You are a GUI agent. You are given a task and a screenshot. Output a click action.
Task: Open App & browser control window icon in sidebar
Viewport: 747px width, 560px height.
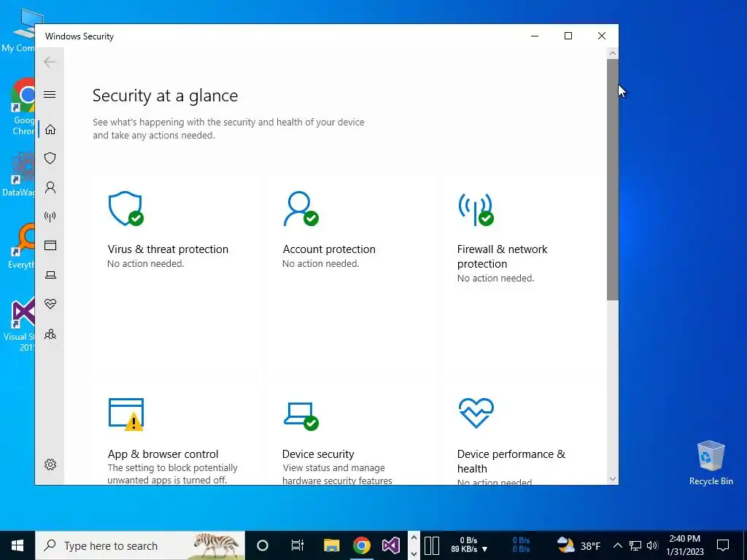(50, 245)
